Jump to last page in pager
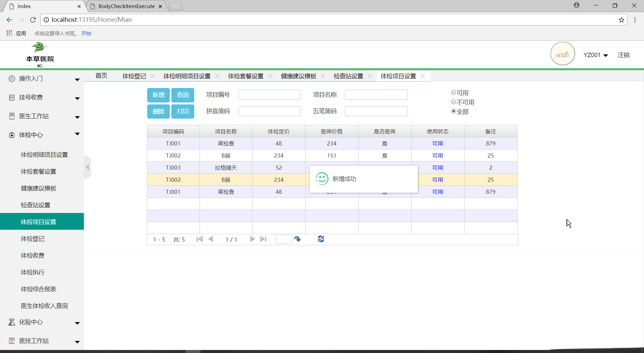This screenshot has height=353, width=644. [263, 239]
